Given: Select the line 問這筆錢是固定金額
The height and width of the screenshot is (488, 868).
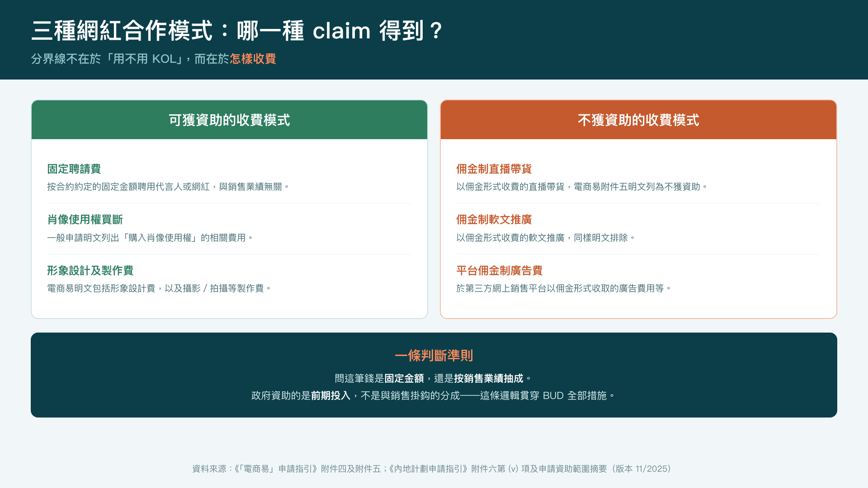Looking at the screenshot, I should (x=434, y=378).
